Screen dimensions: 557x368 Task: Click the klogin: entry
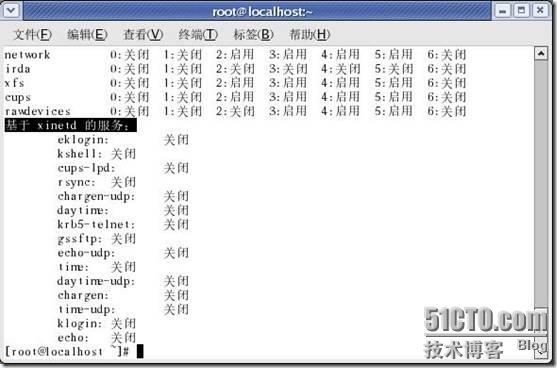[80, 324]
